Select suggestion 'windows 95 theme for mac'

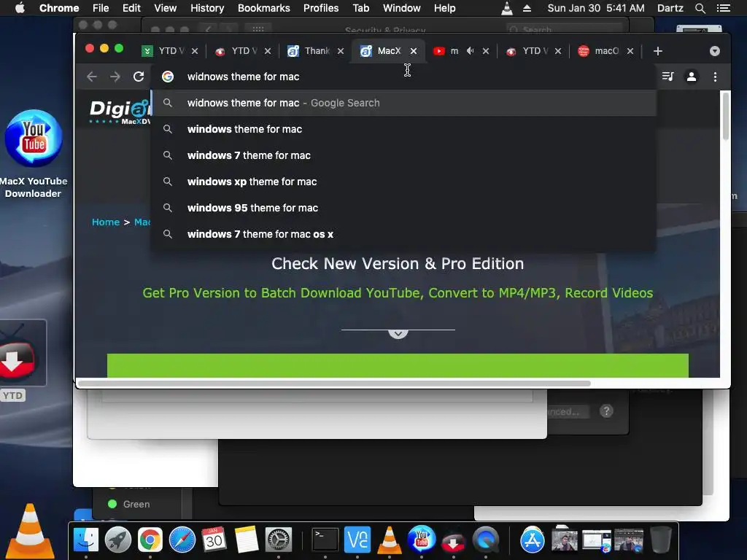404,208
